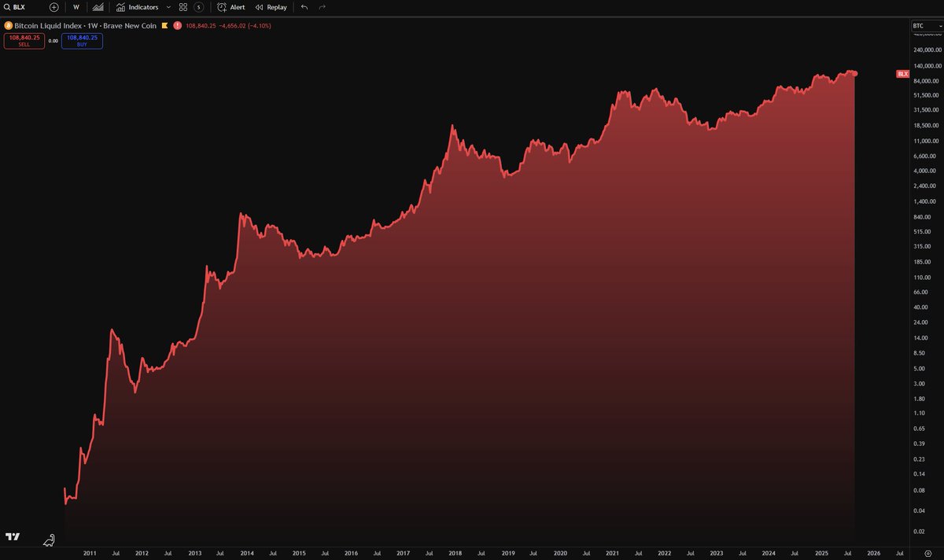Click the Bitcoin orange symbol logo
The image size is (944, 560).
[x=8, y=26]
